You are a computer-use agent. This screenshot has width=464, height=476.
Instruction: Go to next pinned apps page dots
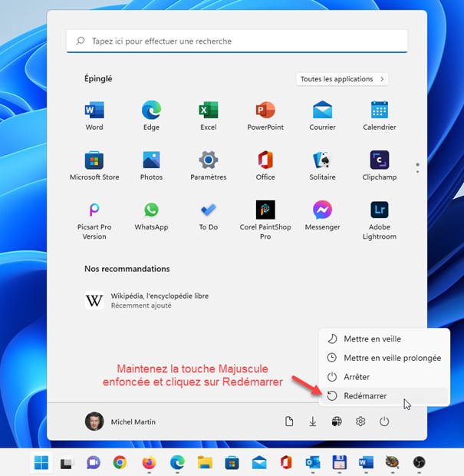pos(417,165)
